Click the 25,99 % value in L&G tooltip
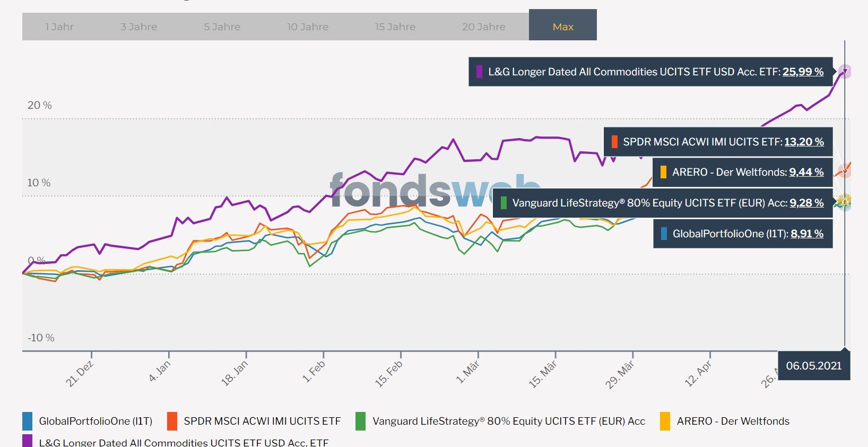 tap(803, 72)
